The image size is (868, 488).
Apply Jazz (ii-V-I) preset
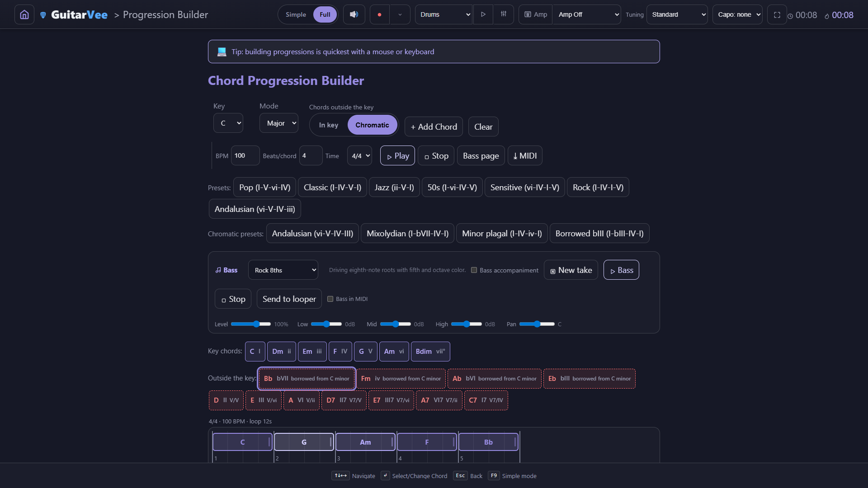[x=394, y=187]
